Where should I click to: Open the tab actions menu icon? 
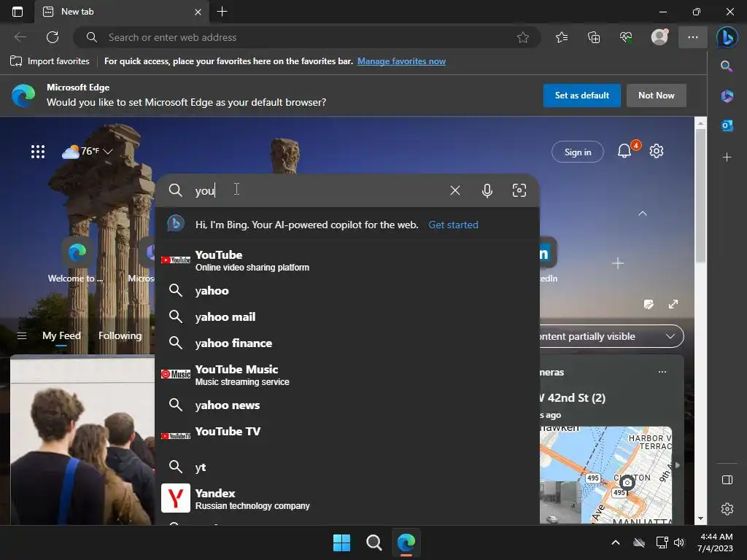(x=18, y=12)
